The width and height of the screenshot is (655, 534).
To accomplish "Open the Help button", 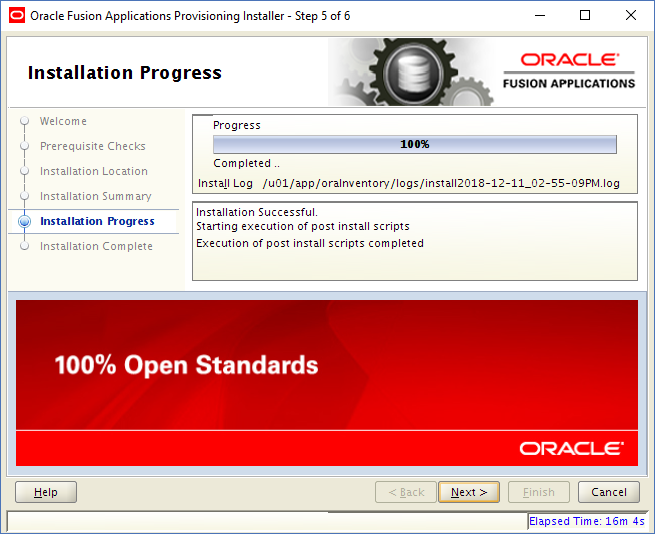I will (46, 492).
